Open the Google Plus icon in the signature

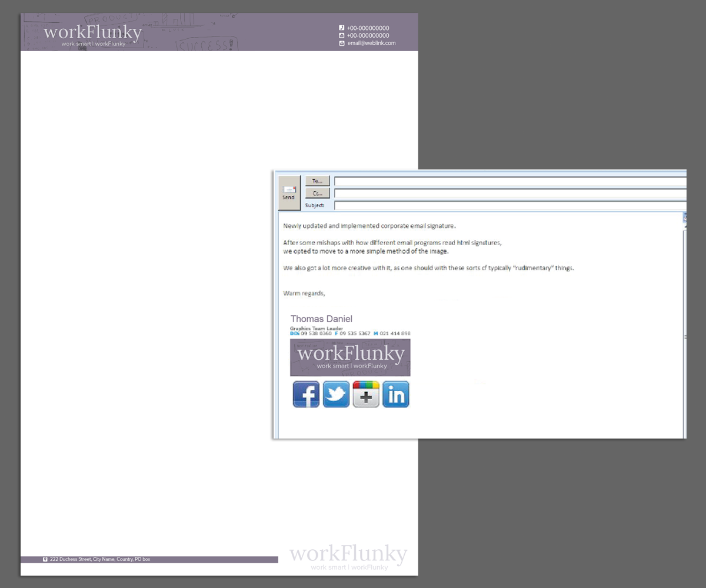pyautogui.click(x=366, y=394)
